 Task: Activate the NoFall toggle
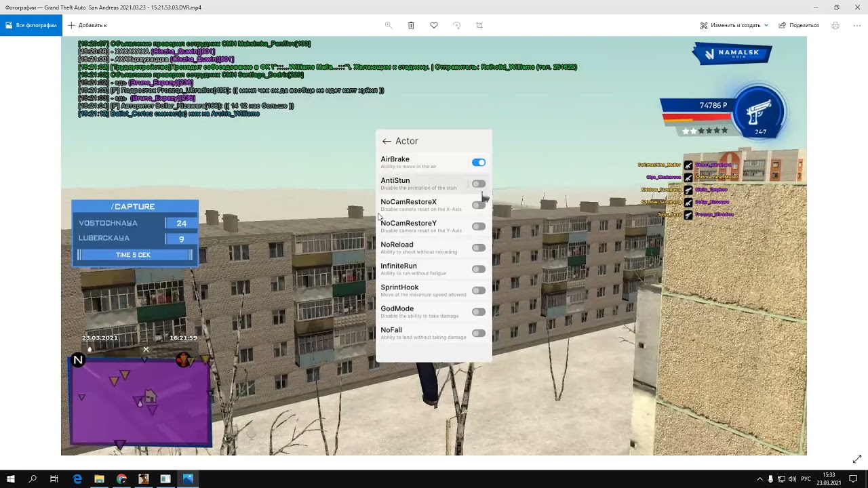[x=479, y=333]
